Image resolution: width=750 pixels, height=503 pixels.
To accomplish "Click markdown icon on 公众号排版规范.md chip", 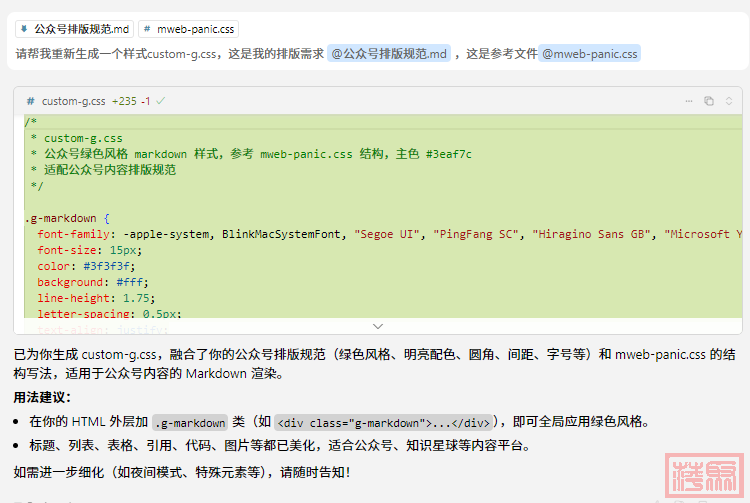I will pyautogui.click(x=25, y=29).
